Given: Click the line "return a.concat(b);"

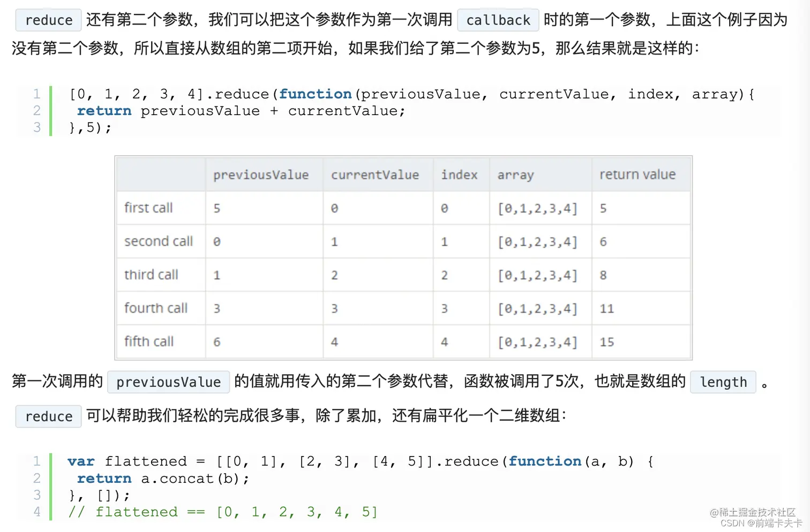Looking at the screenshot, I should pos(163,478).
